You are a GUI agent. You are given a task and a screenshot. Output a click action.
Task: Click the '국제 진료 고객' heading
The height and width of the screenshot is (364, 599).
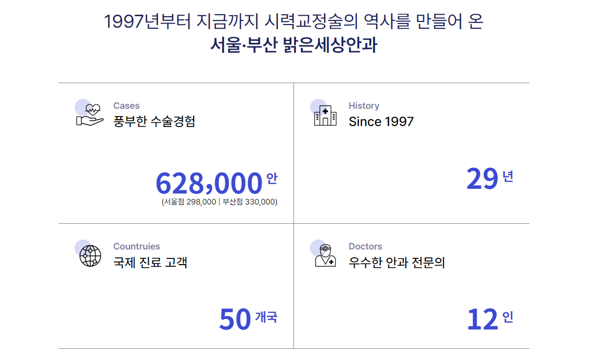[x=150, y=263]
